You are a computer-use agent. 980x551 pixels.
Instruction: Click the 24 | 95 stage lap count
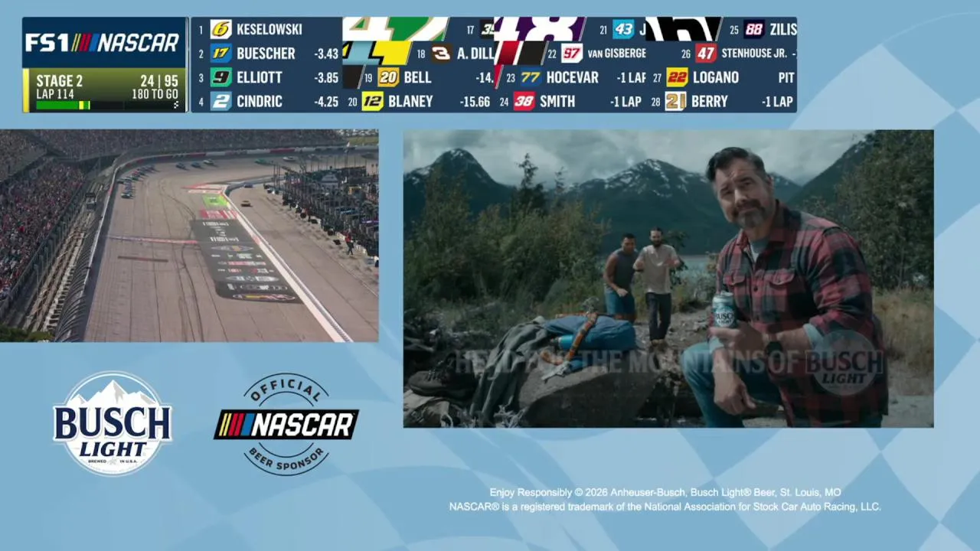click(x=158, y=81)
